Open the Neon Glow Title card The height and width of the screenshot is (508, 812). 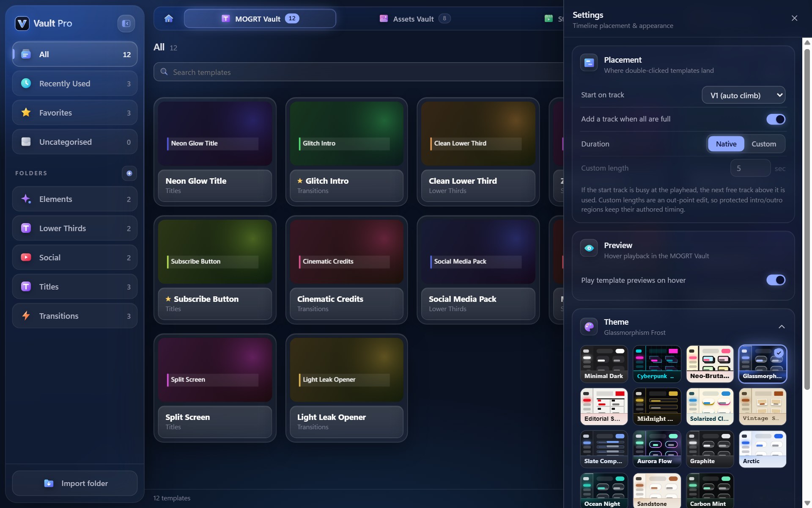pyautogui.click(x=215, y=152)
